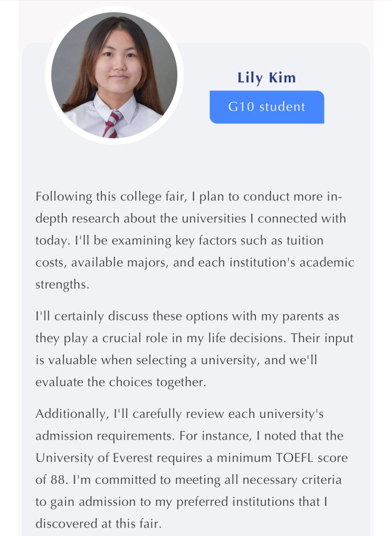Click the words 'tuition costs' in first paragraph
Image resolution: width=392 pixels, height=536 pixels.
(x=180, y=251)
